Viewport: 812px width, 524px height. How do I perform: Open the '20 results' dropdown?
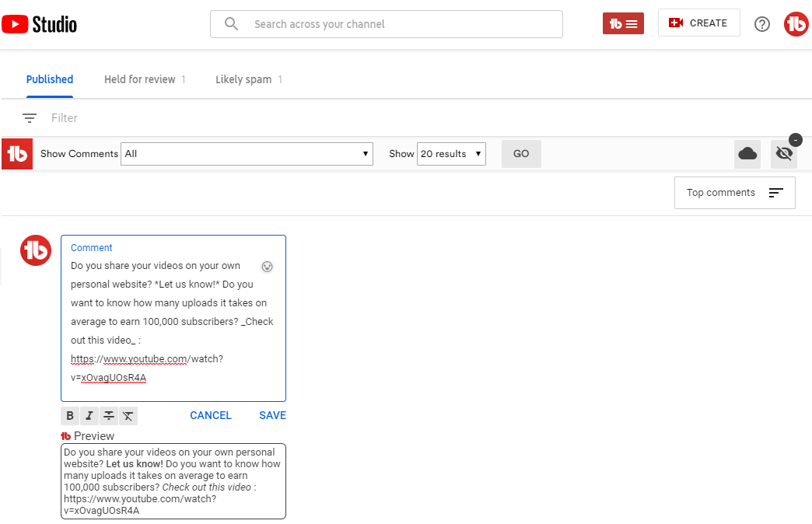tap(451, 154)
